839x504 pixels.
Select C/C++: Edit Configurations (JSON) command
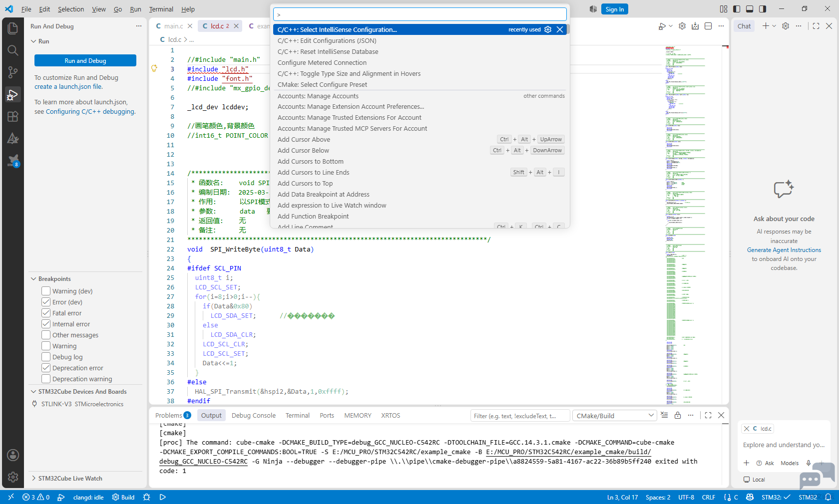419,40
